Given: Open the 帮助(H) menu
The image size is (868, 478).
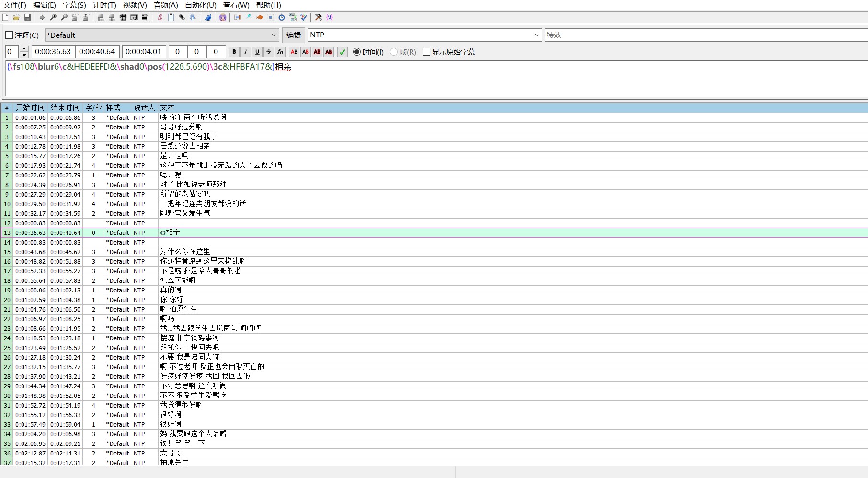Looking at the screenshot, I should point(269,5).
